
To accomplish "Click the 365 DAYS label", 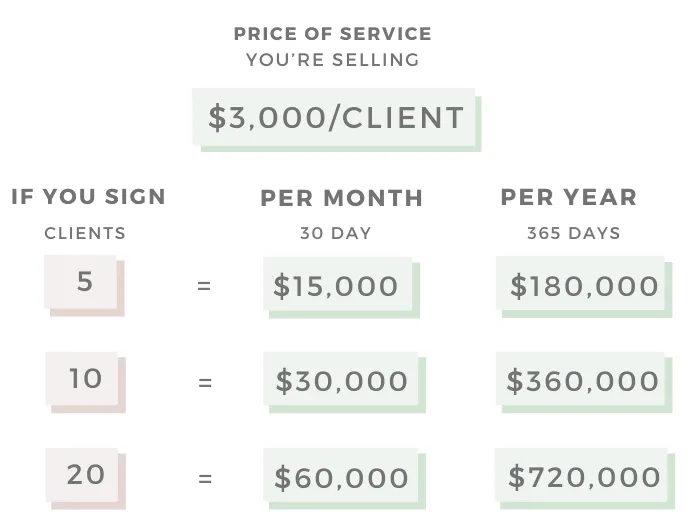I will pyautogui.click(x=574, y=233).
